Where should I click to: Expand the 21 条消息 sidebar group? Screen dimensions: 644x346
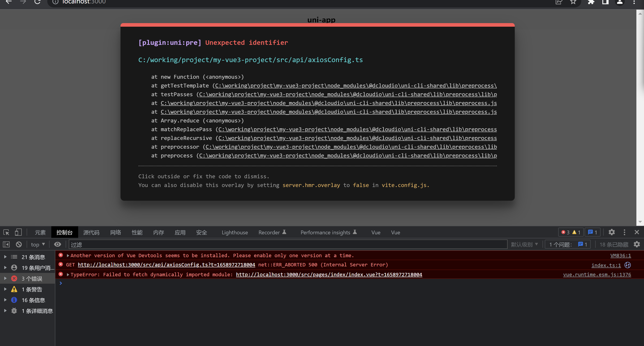click(x=5, y=257)
